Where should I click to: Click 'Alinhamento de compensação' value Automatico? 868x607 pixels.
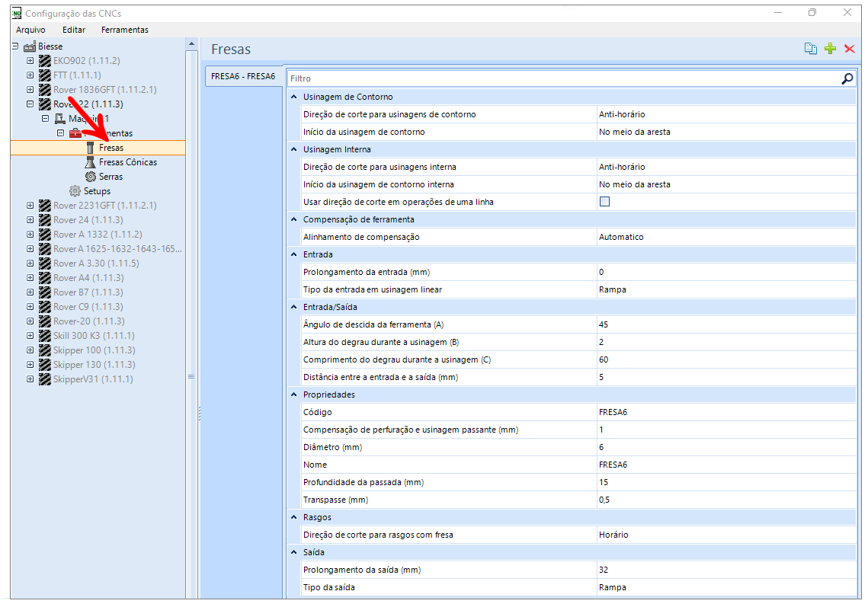726,237
